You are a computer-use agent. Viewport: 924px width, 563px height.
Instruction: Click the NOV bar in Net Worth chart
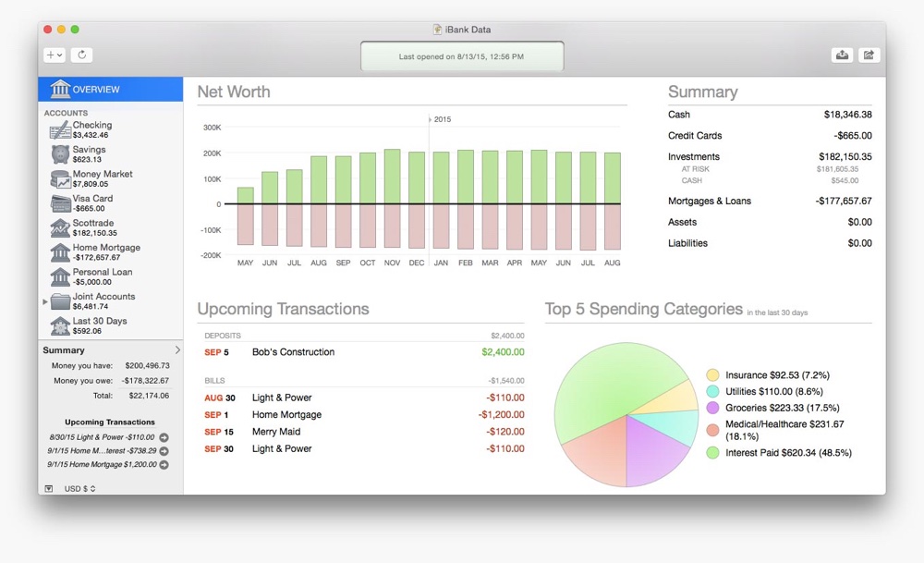click(392, 198)
